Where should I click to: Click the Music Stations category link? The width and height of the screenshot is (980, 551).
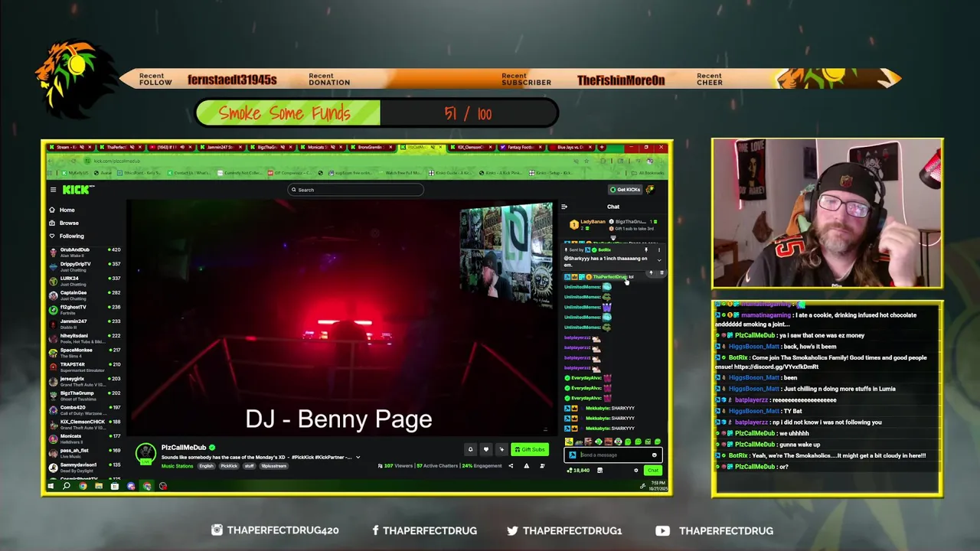click(178, 465)
